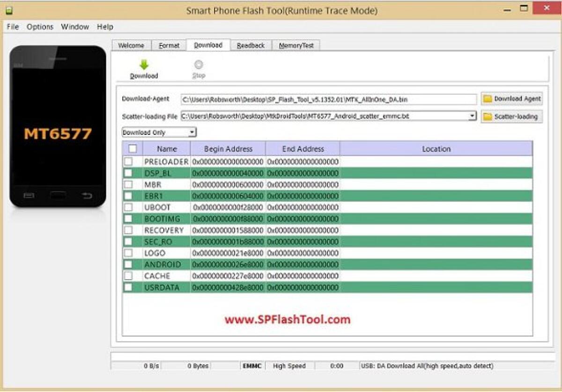Click the Stop icon in the toolbar

[x=199, y=65]
